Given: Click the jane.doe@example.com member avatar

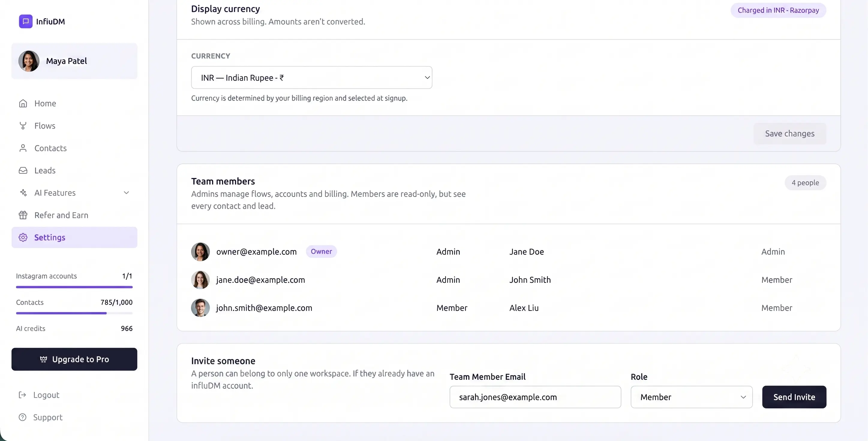Looking at the screenshot, I should pos(200,280).
